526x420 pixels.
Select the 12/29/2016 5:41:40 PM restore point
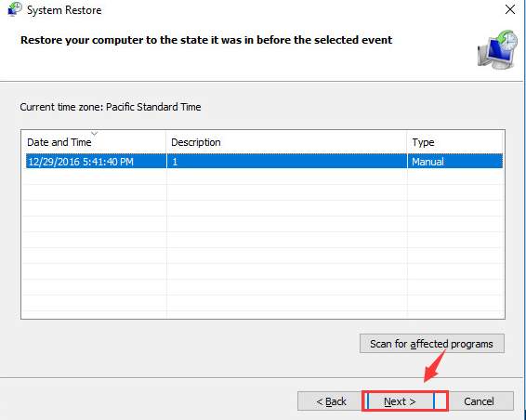264,162
